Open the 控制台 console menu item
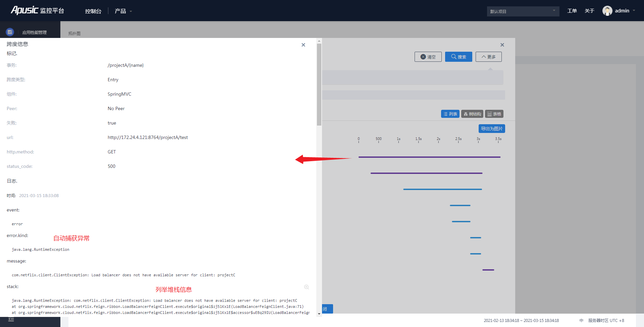This screenshot has width=644, height=327. tap(93, 11)
